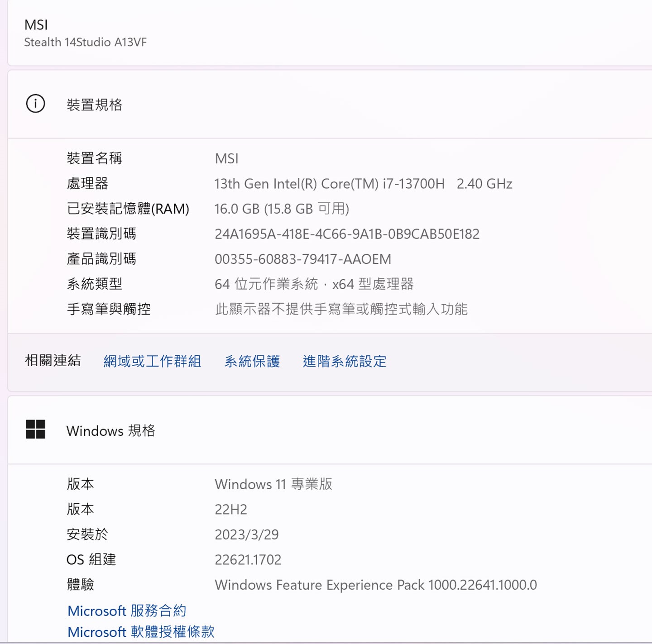The width and height of the screenshot is (652, 644).
Task: Click the Windows Feature Experience Pack text
Action: [x=376, y=585]
